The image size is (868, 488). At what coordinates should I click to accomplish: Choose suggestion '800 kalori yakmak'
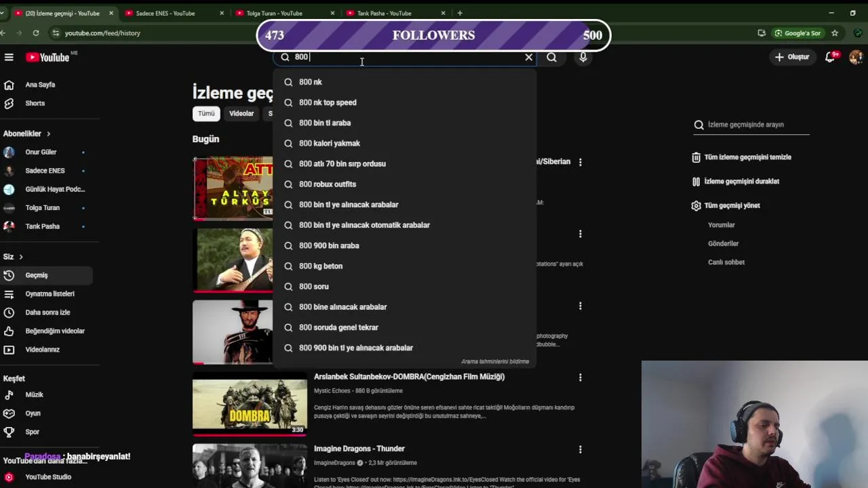404,143
